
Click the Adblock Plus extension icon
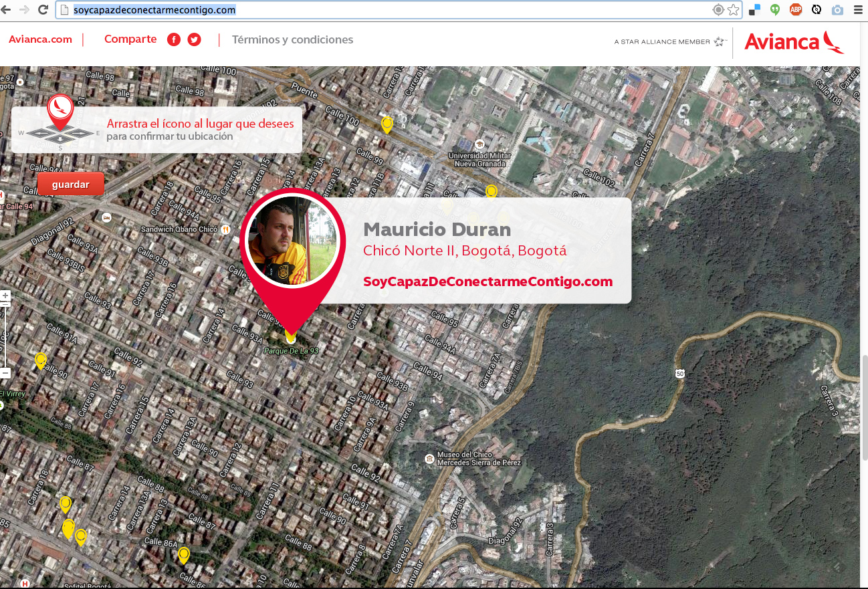796,9
